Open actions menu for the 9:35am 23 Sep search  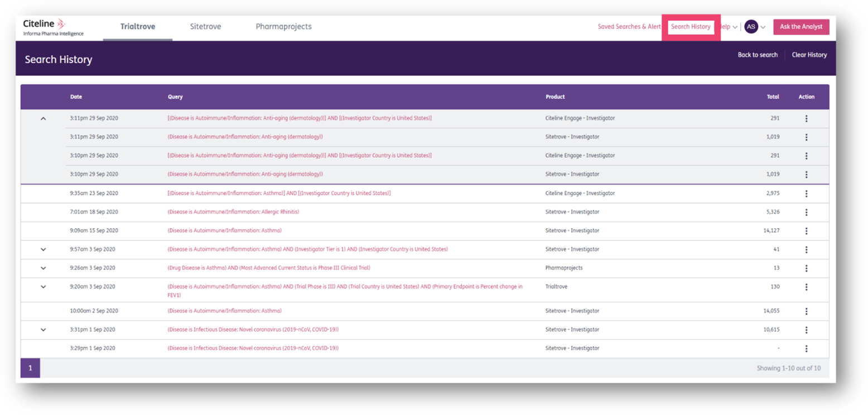806,192
